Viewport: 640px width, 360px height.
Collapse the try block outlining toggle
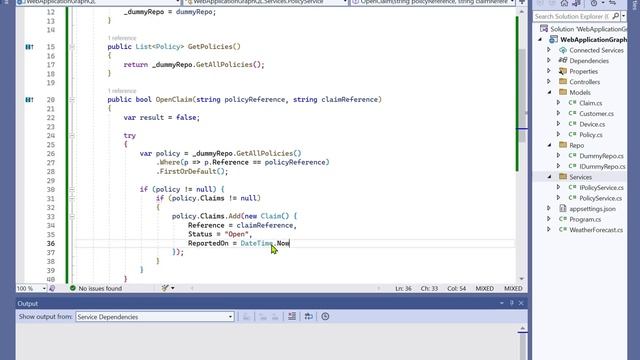point(72,136)
